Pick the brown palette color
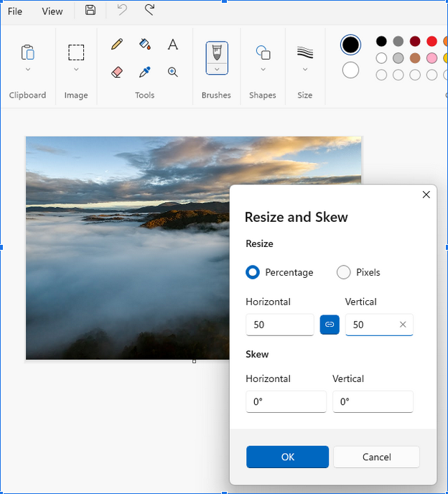448x494 pixels. 415,58
